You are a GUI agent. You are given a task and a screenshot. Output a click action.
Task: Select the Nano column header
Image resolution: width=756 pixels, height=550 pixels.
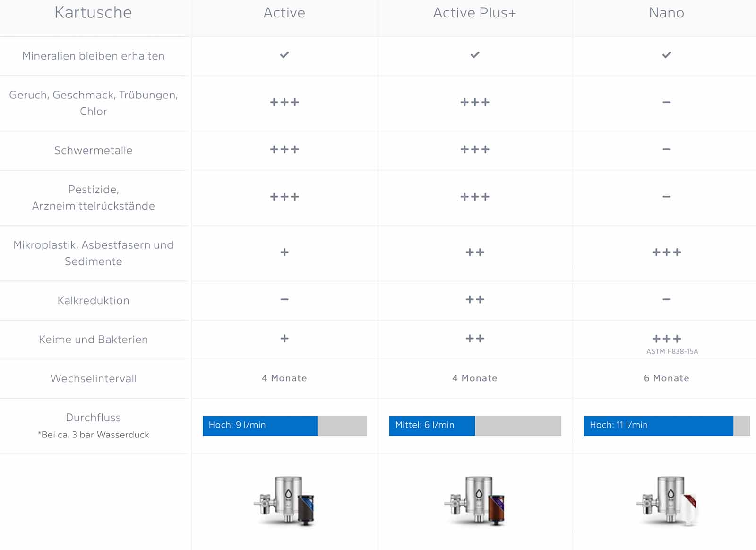(x=666, y=13)
